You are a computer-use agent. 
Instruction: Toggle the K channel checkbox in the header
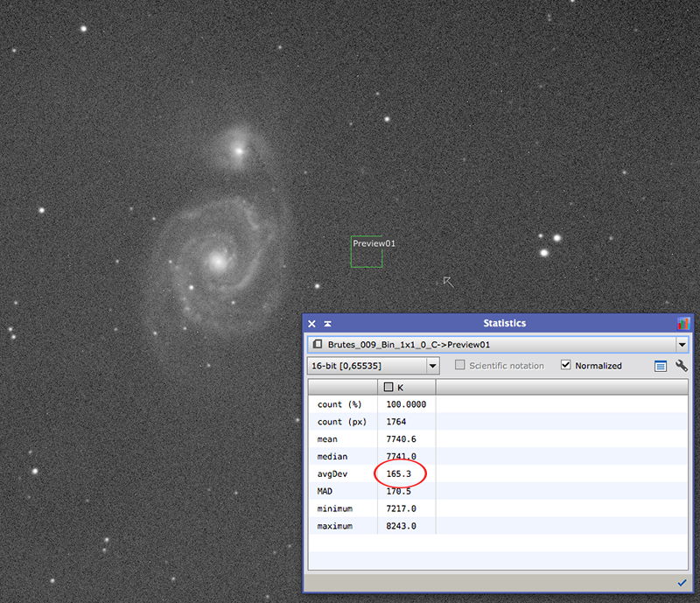[x=388, y=387]
